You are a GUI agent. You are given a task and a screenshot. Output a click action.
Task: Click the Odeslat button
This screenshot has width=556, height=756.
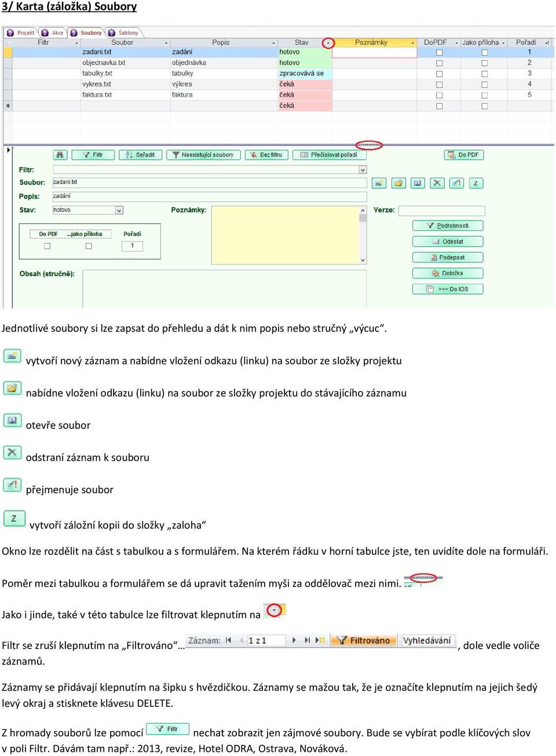pyautogui.click(x=448, y=241)
